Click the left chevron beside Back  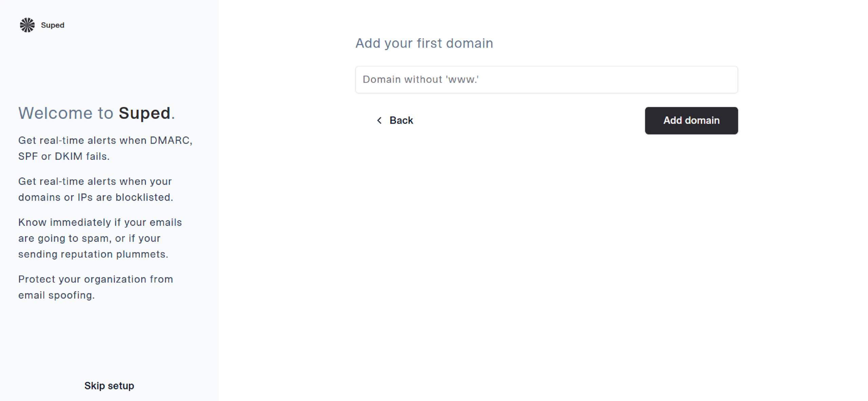pyautogui.click(x=379, y=121)
